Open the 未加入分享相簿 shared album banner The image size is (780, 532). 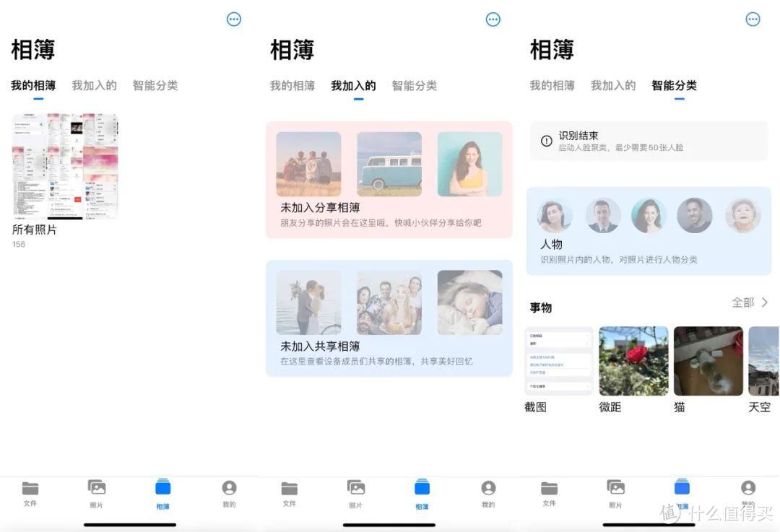(389, 180)
